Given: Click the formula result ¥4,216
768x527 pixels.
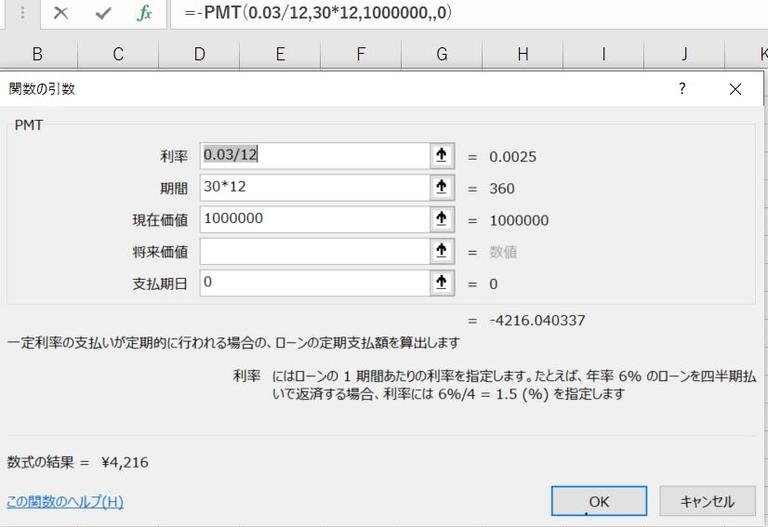Looking at the screenshot, I should pos(125,462).
